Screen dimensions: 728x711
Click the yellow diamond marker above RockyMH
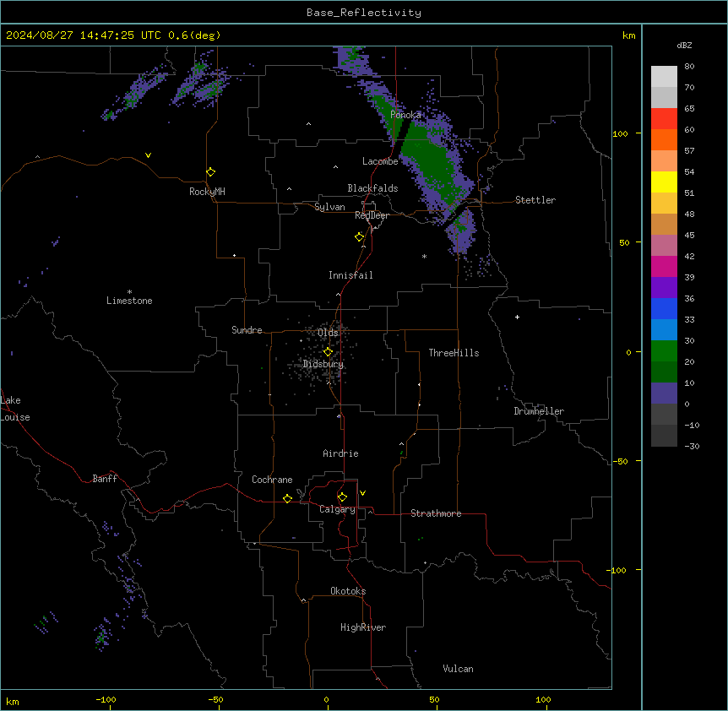click(x=211, y=171)
